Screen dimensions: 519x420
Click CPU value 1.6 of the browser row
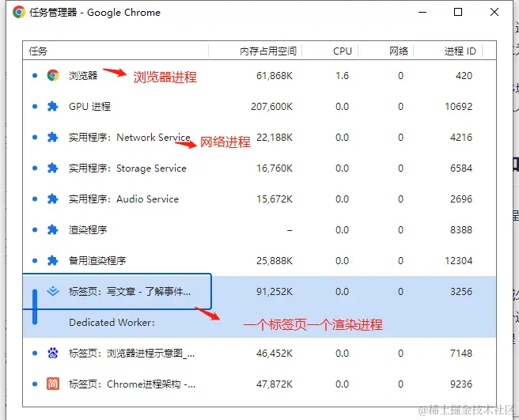[343, 76]
